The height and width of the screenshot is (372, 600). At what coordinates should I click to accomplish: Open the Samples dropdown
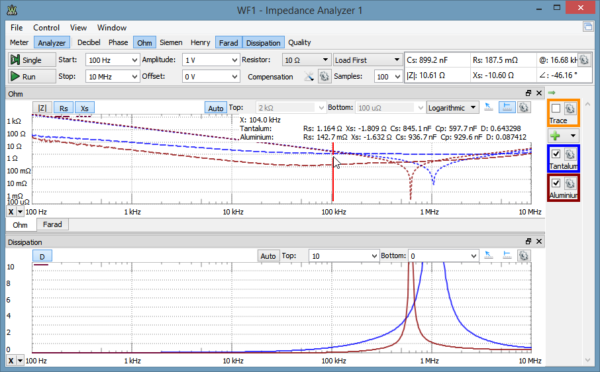pos(397,77)
